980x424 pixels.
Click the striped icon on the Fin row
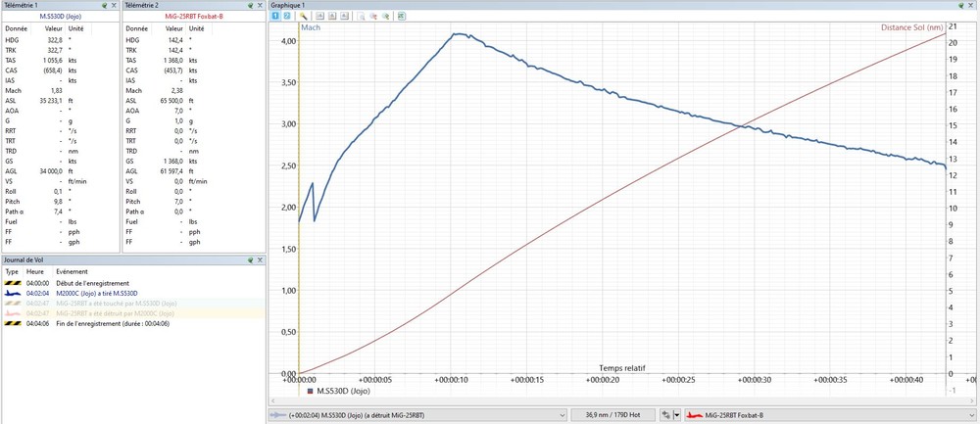coord(13,323)
